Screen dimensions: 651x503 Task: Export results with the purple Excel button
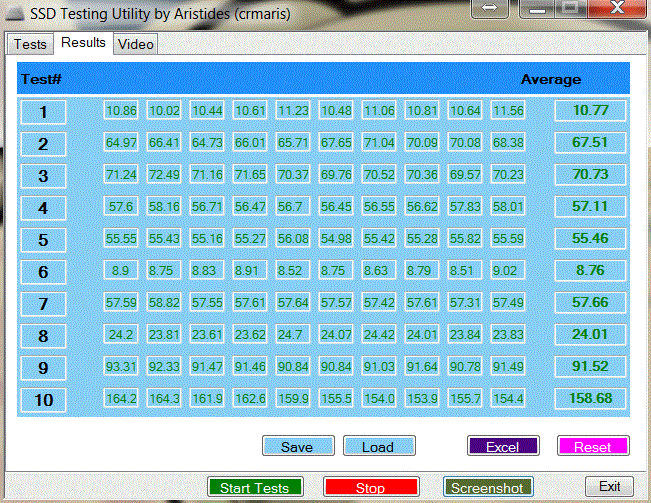pos(503,447)
